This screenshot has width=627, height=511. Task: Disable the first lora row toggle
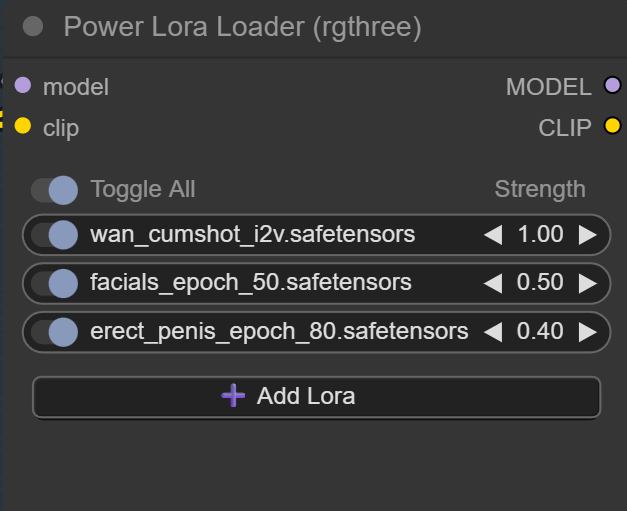click(x=54, y=235)
